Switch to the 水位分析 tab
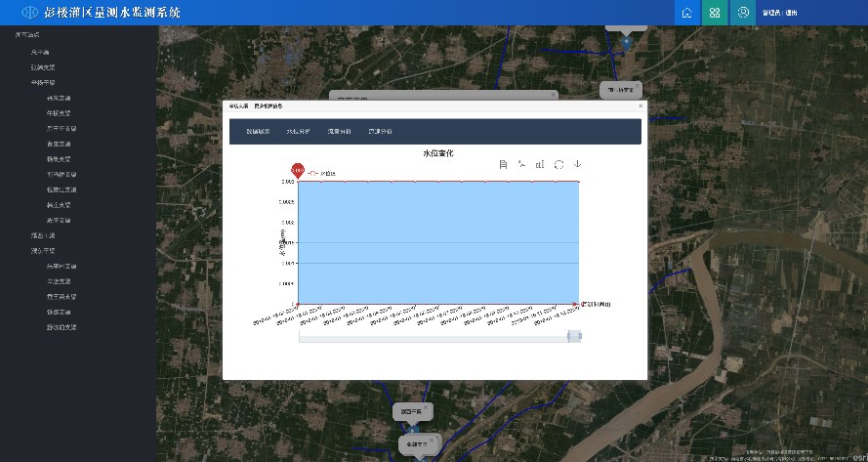The height and width of the screenshot is (462, 868). pos(298,131)
